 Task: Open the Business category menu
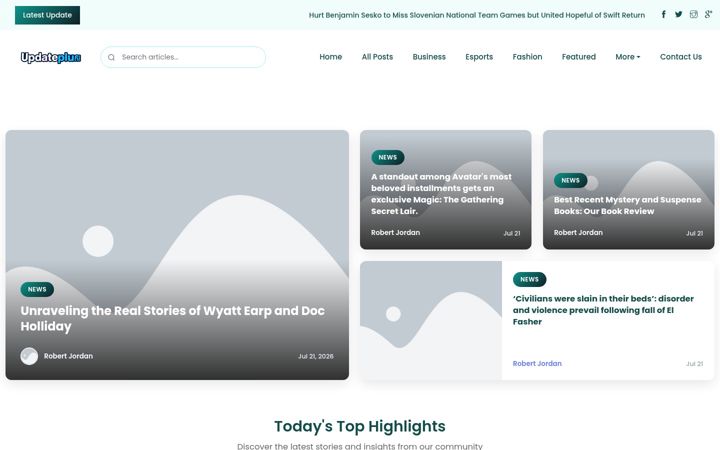pos(429,57)
